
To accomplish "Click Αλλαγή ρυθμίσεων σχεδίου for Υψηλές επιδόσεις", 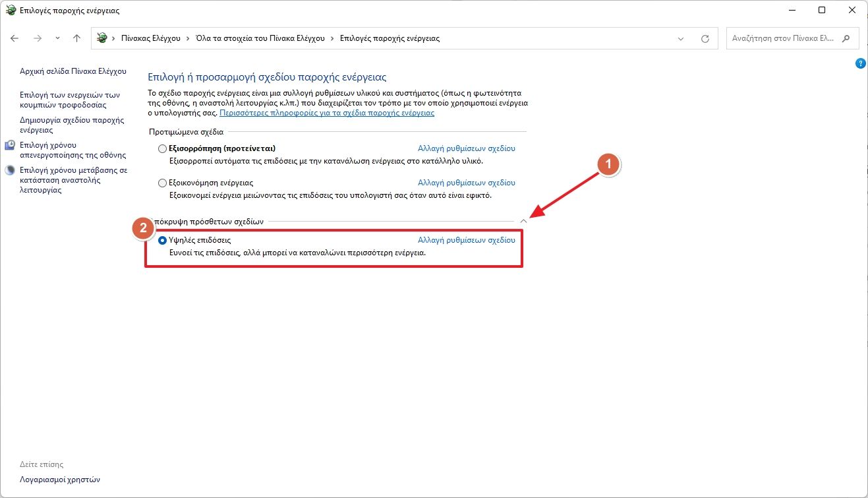I will 466,240.
